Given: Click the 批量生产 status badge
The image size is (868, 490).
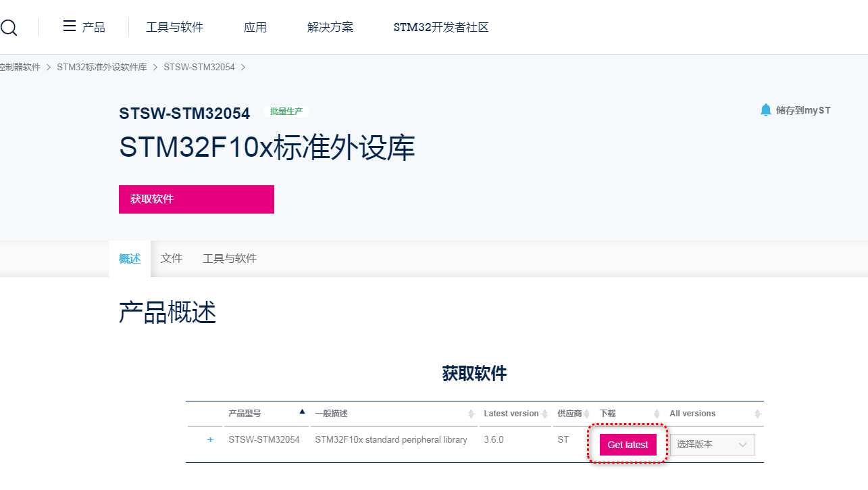Looking at the screenshot, I should click(286, 112).
